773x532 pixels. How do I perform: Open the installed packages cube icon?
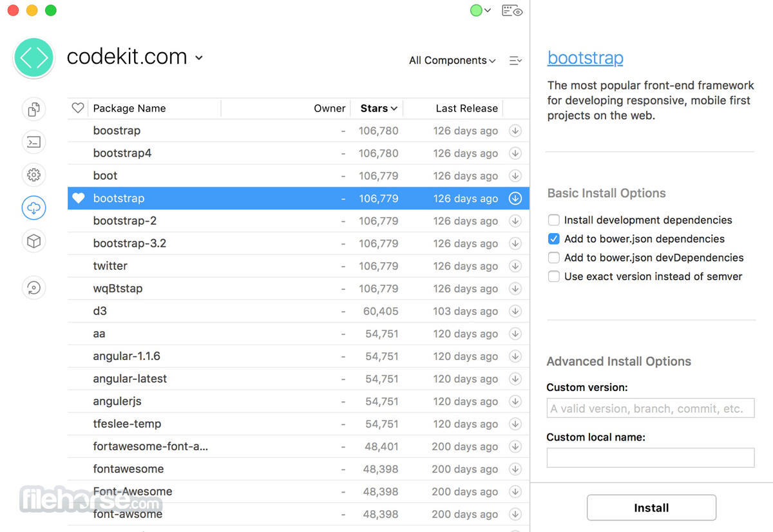pyautogui.click(x=34, y=241)
